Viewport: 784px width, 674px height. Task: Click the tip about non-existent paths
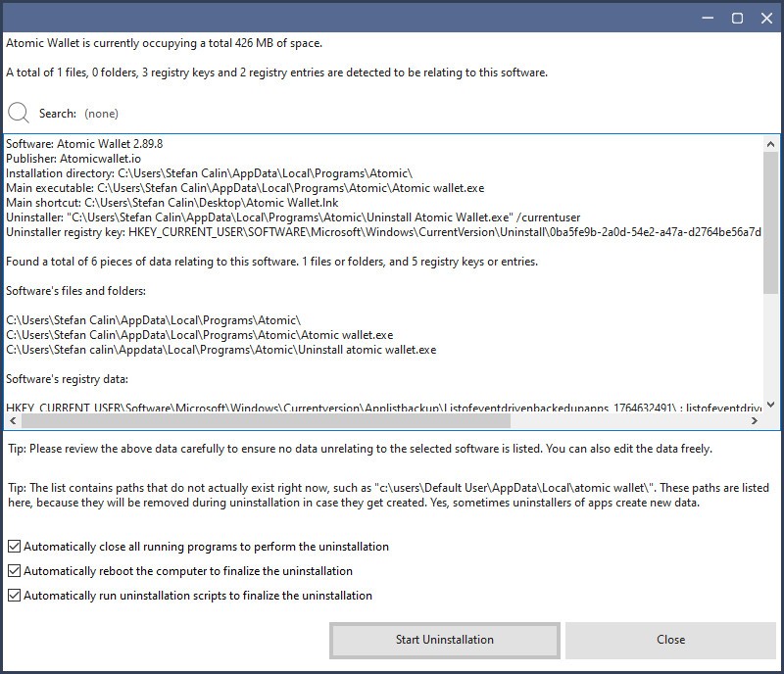click(x=388, y=495)
